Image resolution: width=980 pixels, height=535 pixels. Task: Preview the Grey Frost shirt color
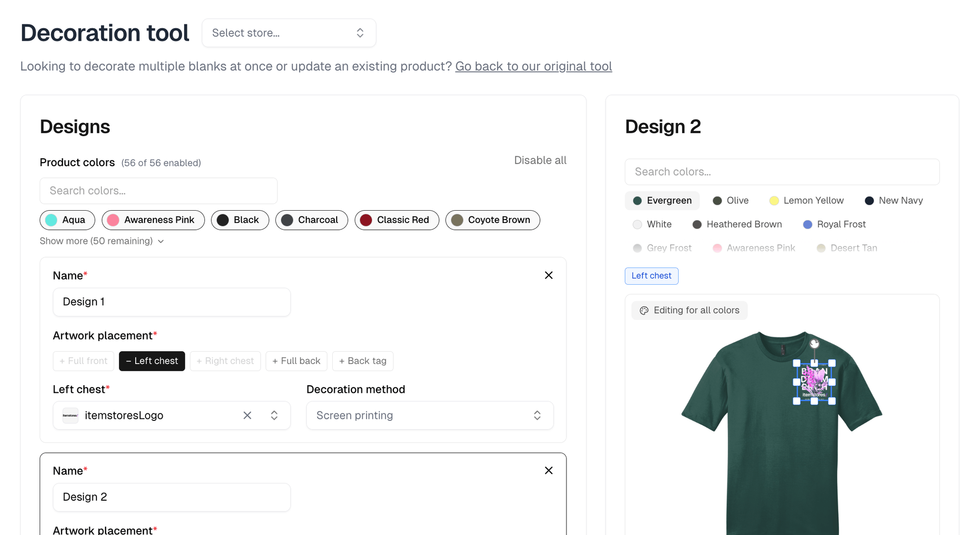662,248
